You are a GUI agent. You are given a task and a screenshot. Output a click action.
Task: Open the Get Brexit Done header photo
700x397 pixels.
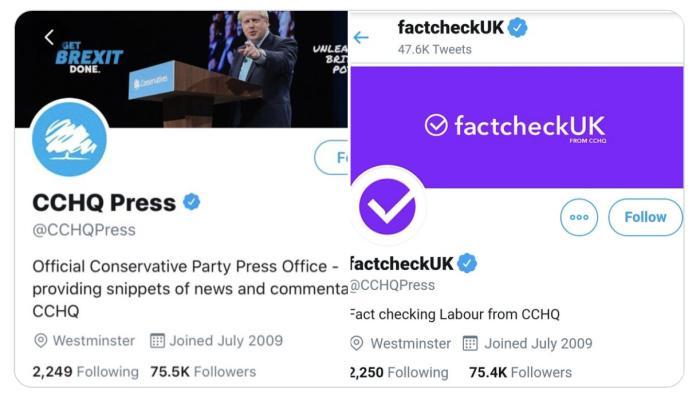click(181, 69)
